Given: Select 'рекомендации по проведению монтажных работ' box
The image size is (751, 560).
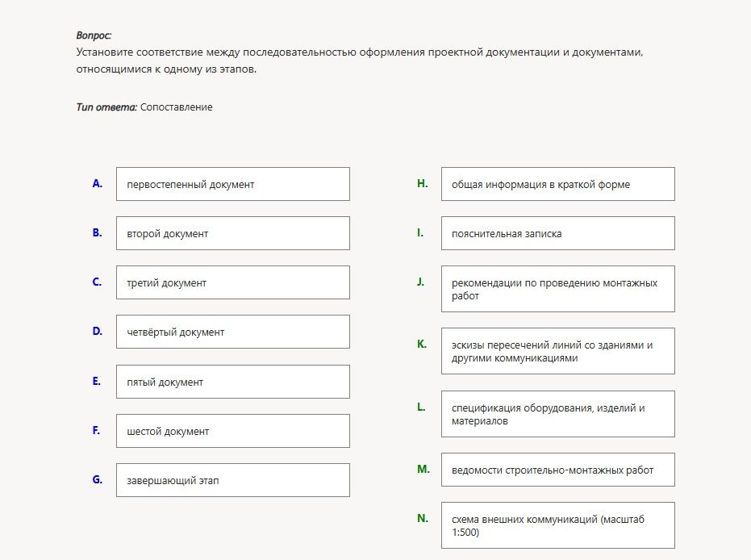Looking at the screenshot, I should click(x=558, y=289).
